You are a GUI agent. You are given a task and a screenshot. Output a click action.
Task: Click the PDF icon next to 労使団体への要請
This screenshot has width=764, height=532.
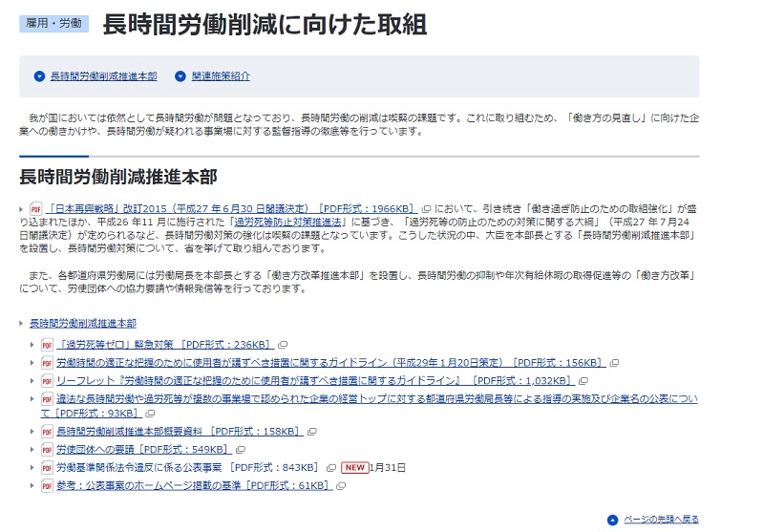pos(47,449)
